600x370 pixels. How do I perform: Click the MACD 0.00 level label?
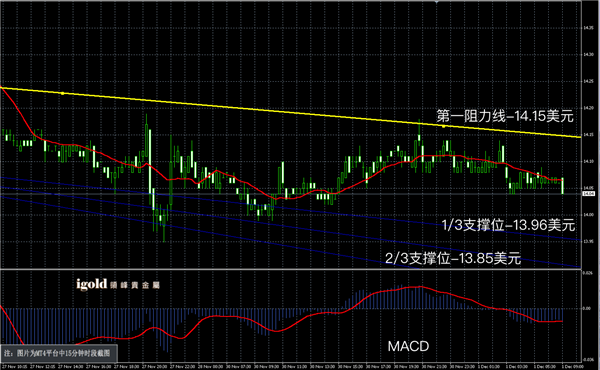(x=587, y=308)
